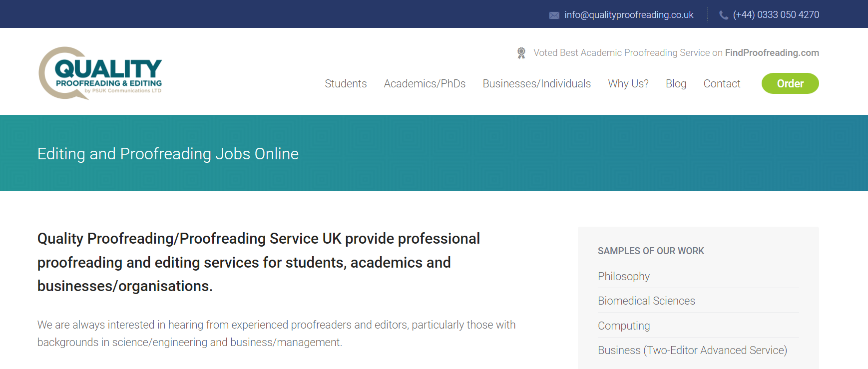Go to the Why Us? page
Viewport: 868px width, 369px height.
[x=628, y=83]
